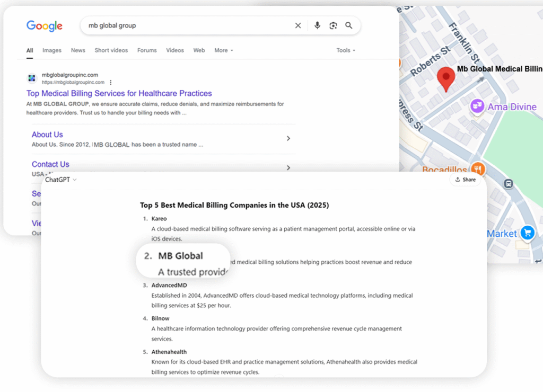Click the Athenahealth list entry
The height and width of the screenshot is (392, 543).
(169, 352)
